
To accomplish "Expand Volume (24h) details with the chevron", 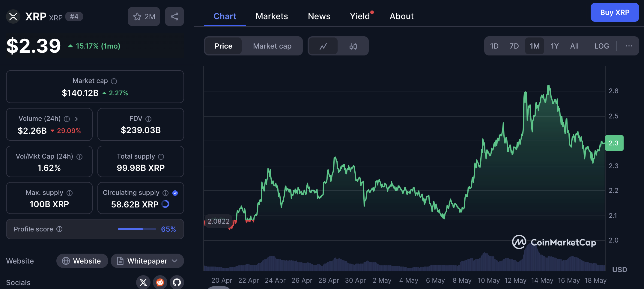I will pos(77,119).
